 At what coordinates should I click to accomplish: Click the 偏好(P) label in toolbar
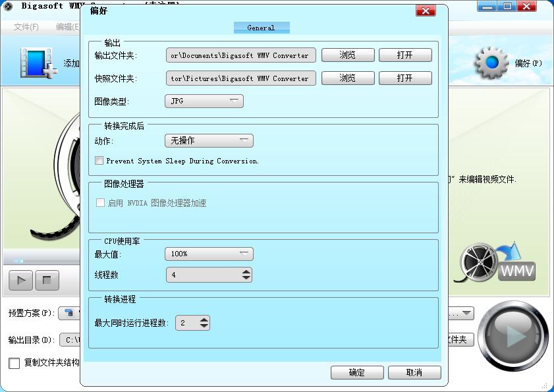click(x=528, y=63)
